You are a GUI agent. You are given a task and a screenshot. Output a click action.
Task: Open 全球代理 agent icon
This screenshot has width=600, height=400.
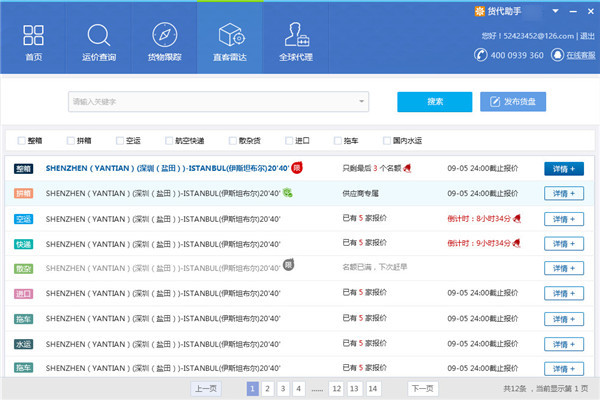(295, 36)
